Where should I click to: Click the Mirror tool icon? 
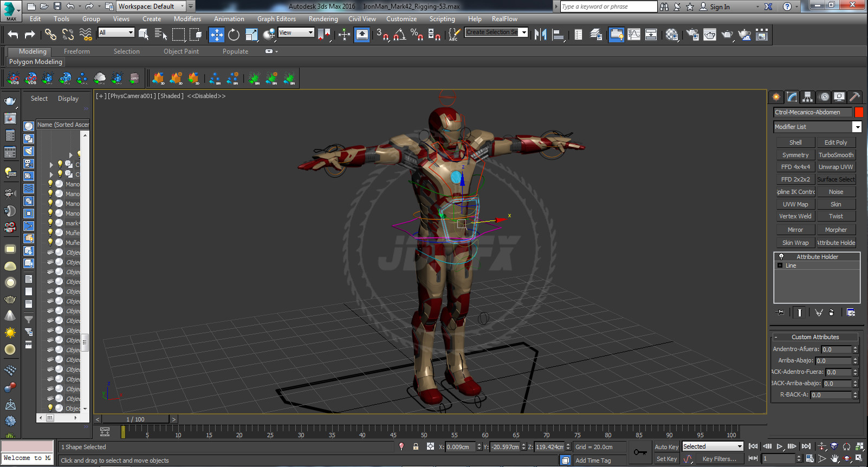pos(540,35)
